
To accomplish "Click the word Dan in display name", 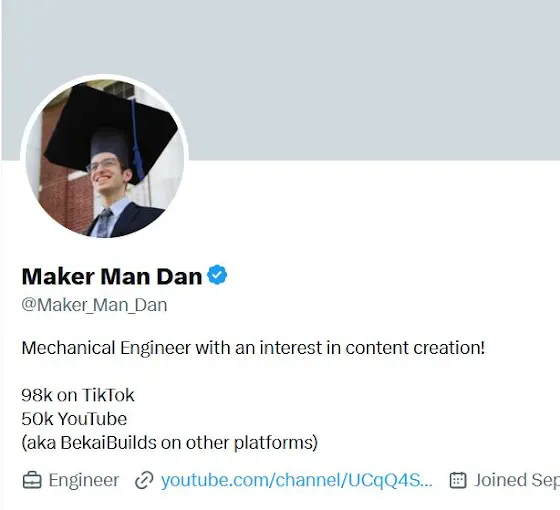I will (x=179, y=276).
